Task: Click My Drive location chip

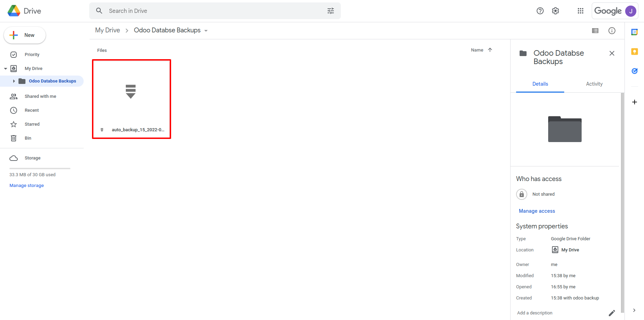Action: (x=566, y=250)
